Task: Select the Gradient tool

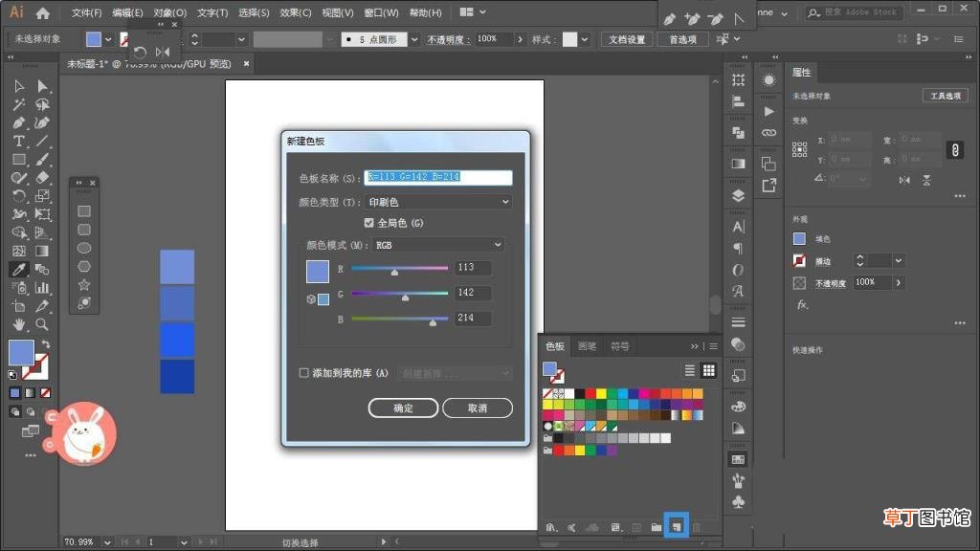Action: coord(42,252)
